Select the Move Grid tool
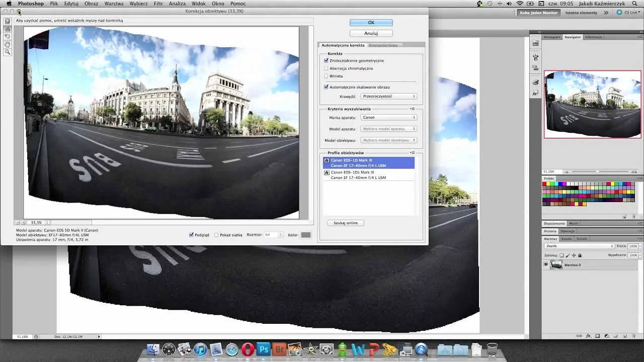 7,36
